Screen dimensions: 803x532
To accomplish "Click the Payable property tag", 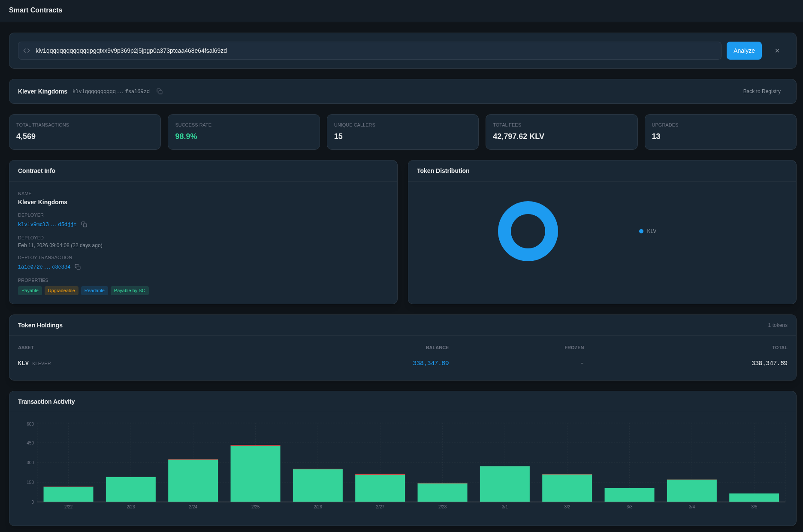I will (30, 290).
